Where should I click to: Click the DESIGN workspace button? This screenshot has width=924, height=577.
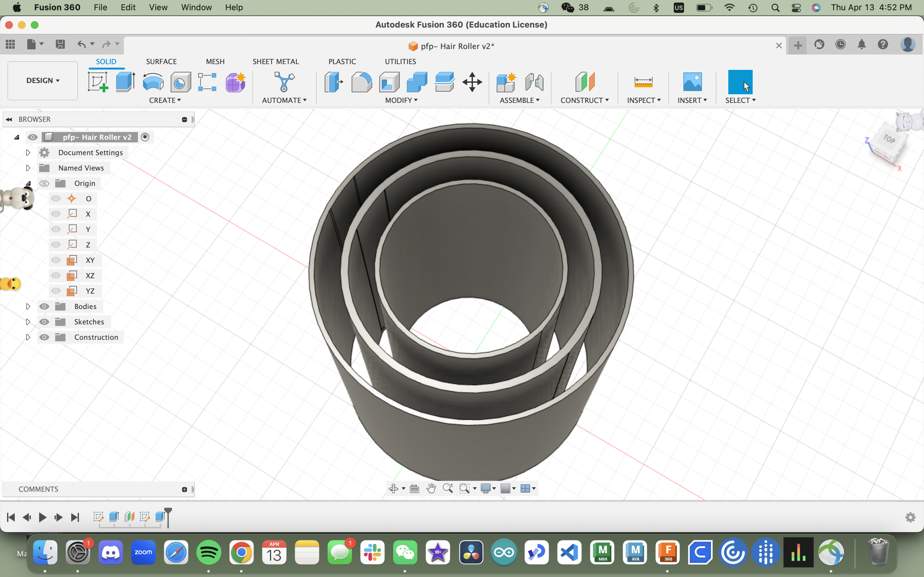coord(42,80)
